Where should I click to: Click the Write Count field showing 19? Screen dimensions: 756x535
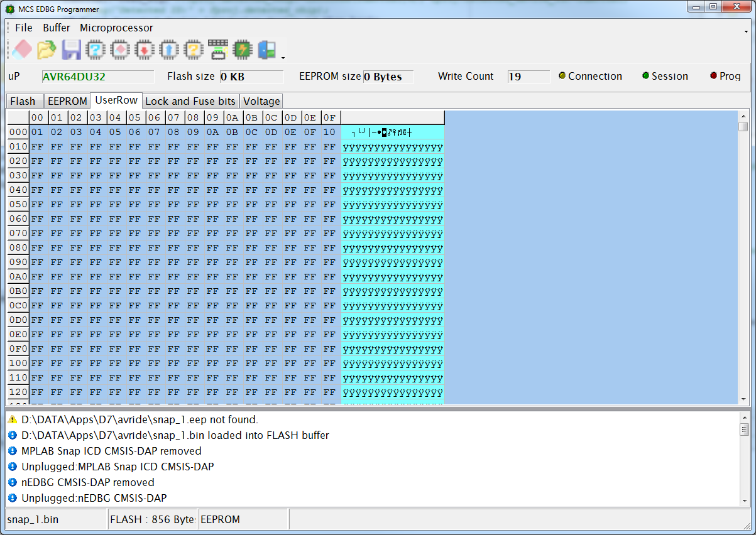coord(529,77)
